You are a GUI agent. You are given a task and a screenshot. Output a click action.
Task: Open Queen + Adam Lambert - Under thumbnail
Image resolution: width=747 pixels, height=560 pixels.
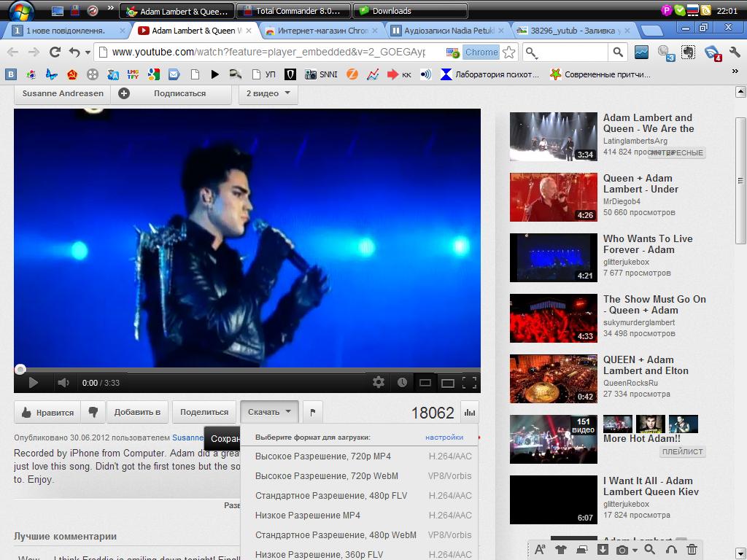coord(553,197)
